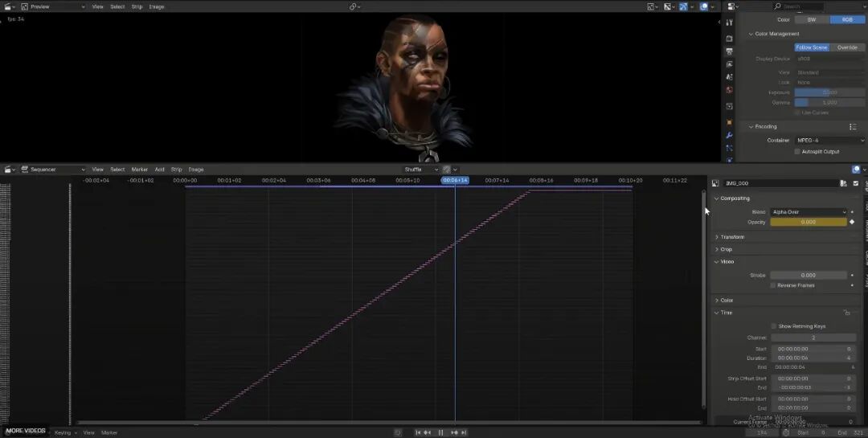Select BW color mode
This screenshot has height=438, width=868.
pyautogui.click(x=812, y=19)
